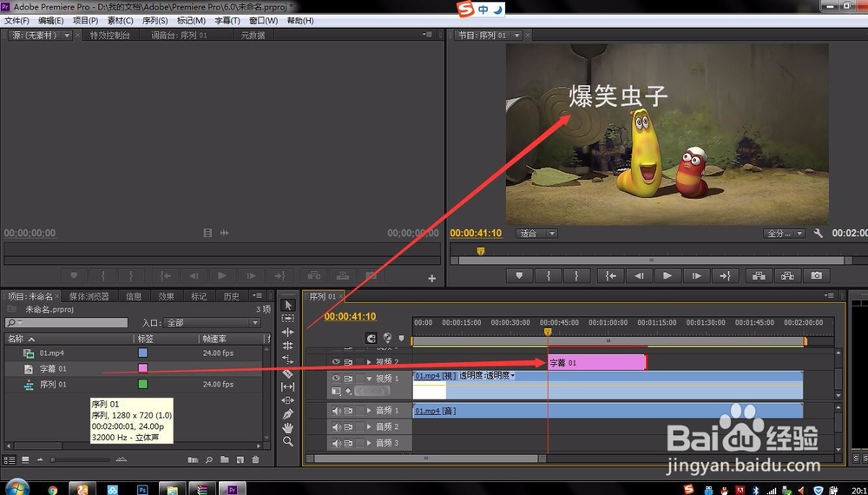Select the Pen tool
The height and width of the screenshot is (495, 868).
click(288, 414)
